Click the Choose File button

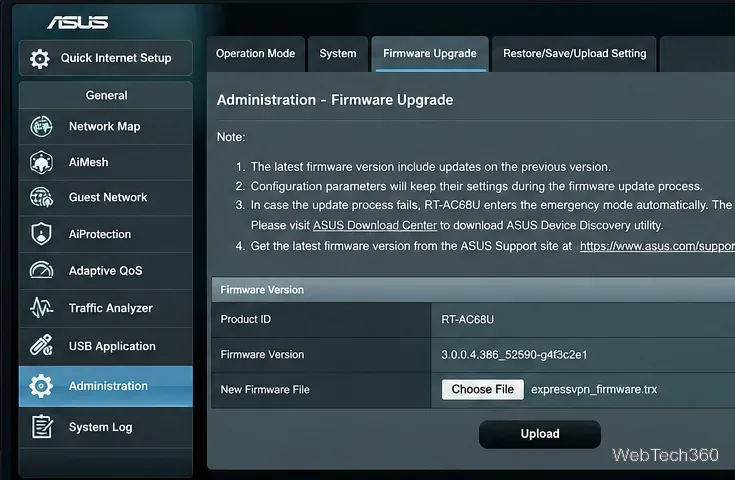[482, 390]
